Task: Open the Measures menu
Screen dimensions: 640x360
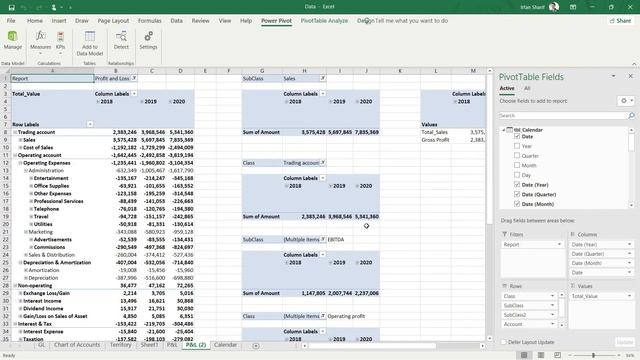Action: pyautogui.click(x=40, y=42)
